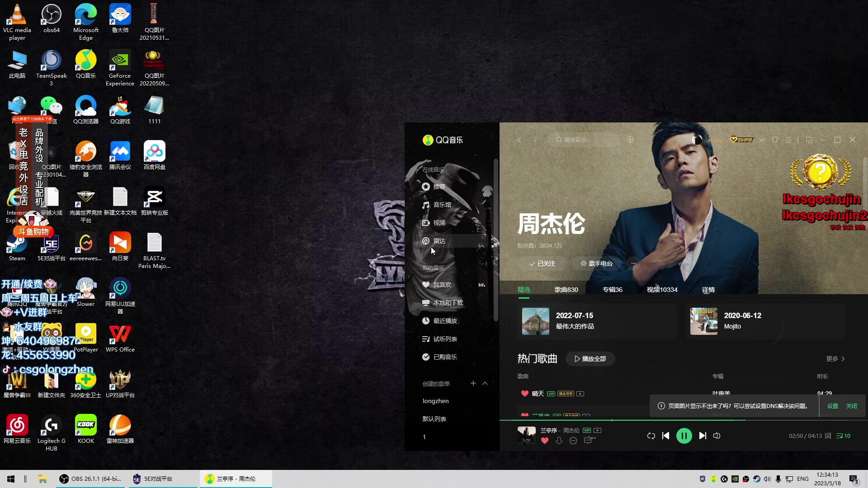Screen dimensions: 868x488
Task: Expand 更多 hot songs
Action: point(835,359)
